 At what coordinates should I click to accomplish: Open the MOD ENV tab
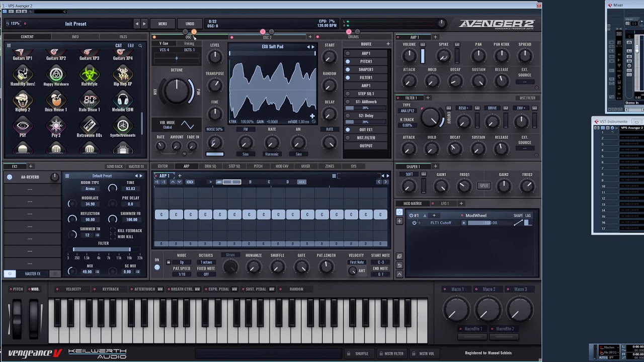click(x=282, y=166)
